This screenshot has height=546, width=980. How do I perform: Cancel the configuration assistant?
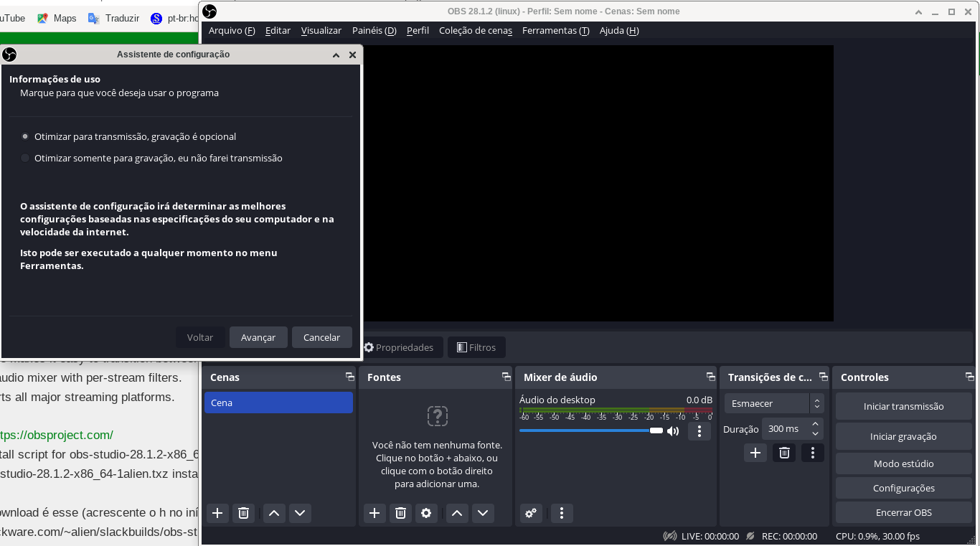click(x=321, y=337)
